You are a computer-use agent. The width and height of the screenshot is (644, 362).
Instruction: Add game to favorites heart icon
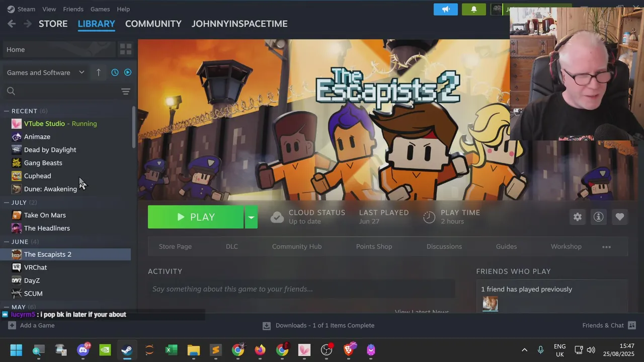click(620, 217)
